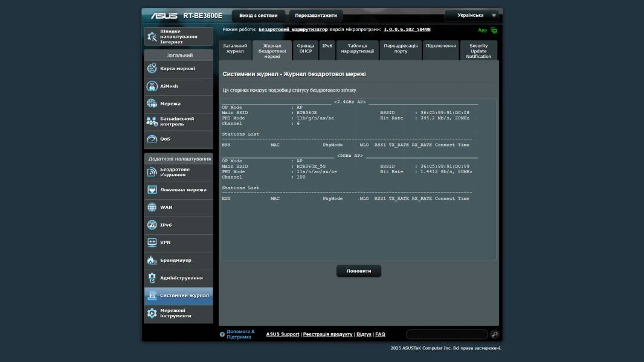
Task: Click the BSSID value 36:C5:99:91:DC:09
Action: click(x=445, y=167)
